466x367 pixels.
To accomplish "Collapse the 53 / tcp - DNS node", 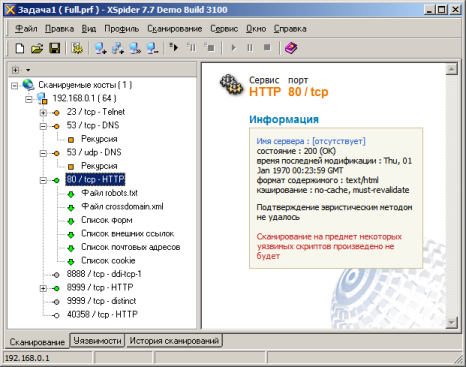I will pyautogui.click(x=43, y=126).
